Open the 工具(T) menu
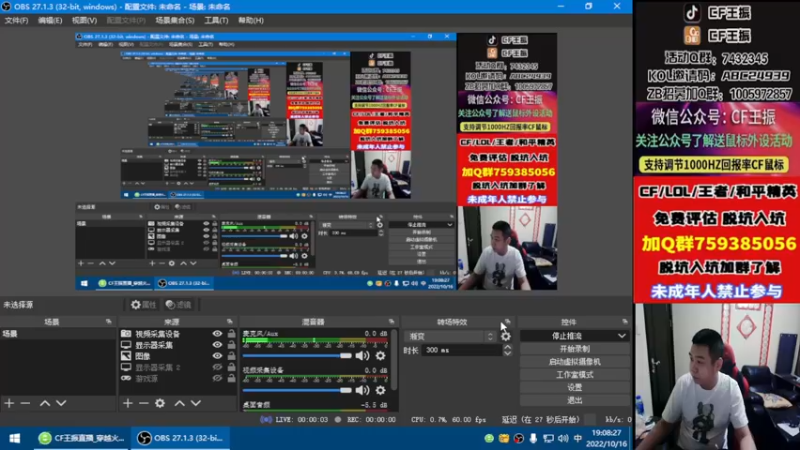This screenshot has width=800, height=450. [216, 20]
